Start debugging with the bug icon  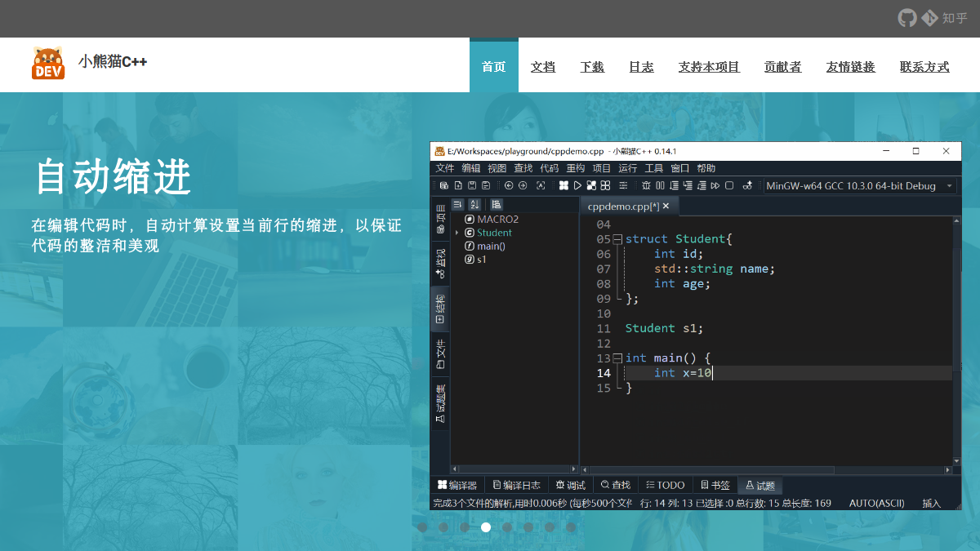pyautogui.click(x=647, y=185)
